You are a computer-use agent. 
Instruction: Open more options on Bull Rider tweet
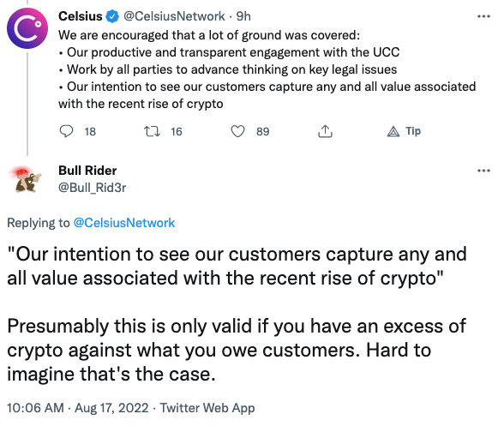(483, 171)
